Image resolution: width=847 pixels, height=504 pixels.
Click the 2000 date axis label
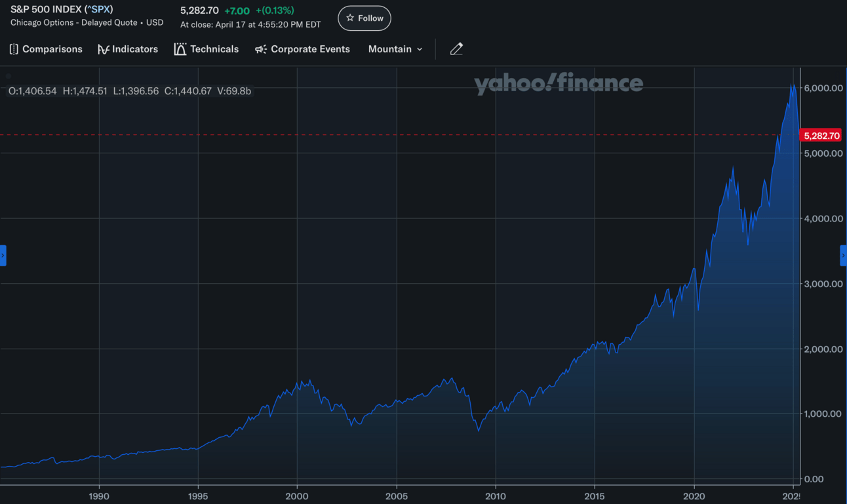click(x=297, y=496)
